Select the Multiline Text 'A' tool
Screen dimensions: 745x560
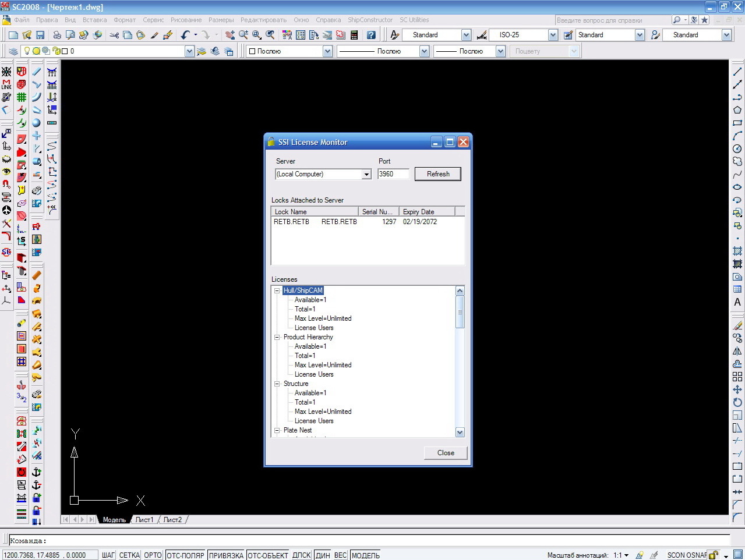[737, 302]
